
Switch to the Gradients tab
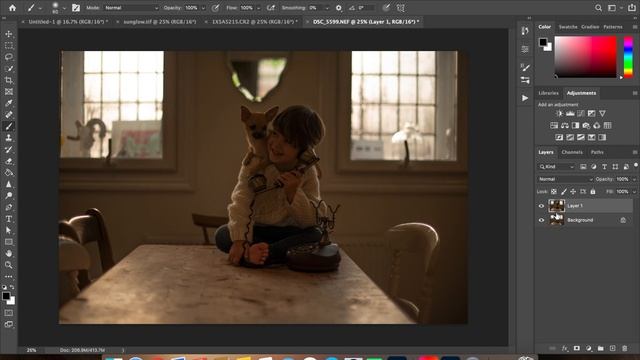pos(590,27)
